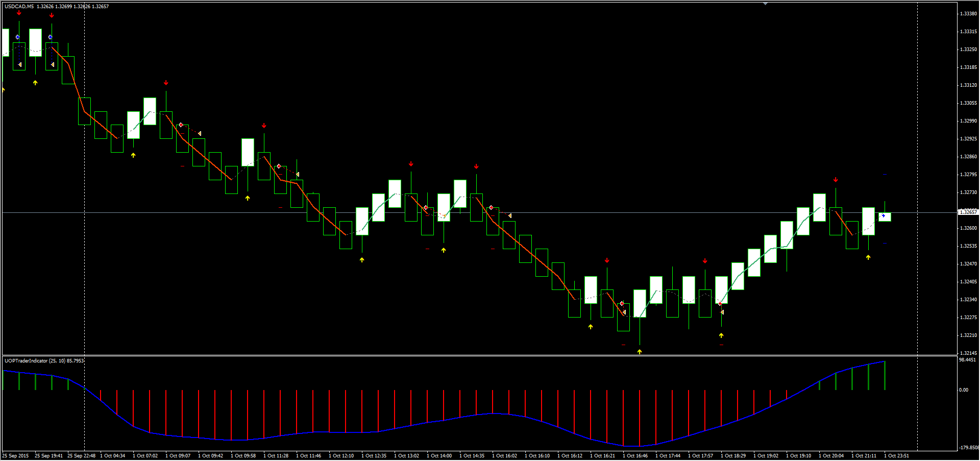
Task: Click price axis value 1.32470
Action: click(969, 264)
